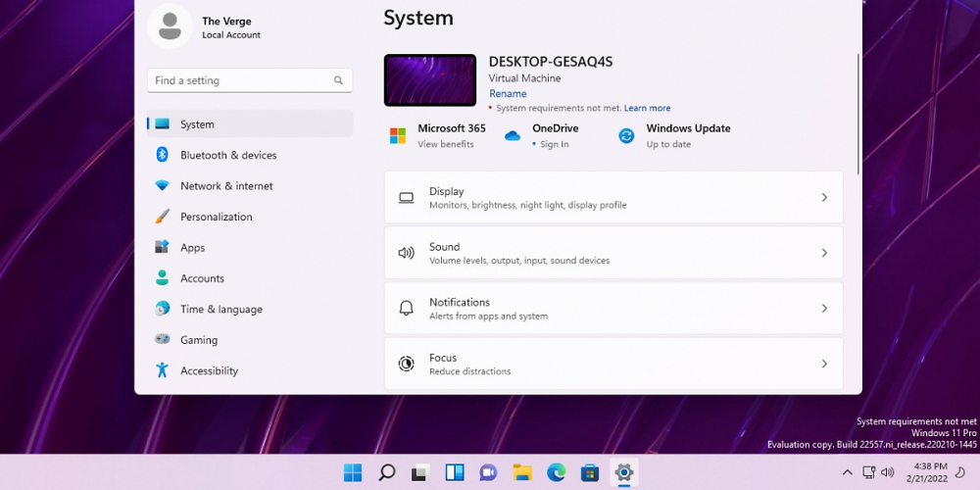Click the Settings page vertical scrollbar
Image resolution: width=980 pixels, height=490 pixels.
[x=858, y=114]
